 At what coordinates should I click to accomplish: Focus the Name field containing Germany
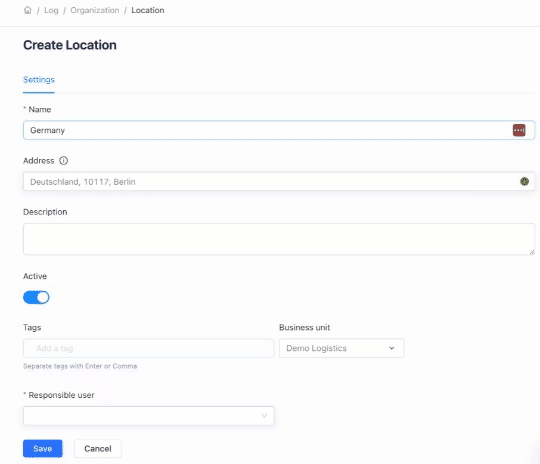(279, 130)
